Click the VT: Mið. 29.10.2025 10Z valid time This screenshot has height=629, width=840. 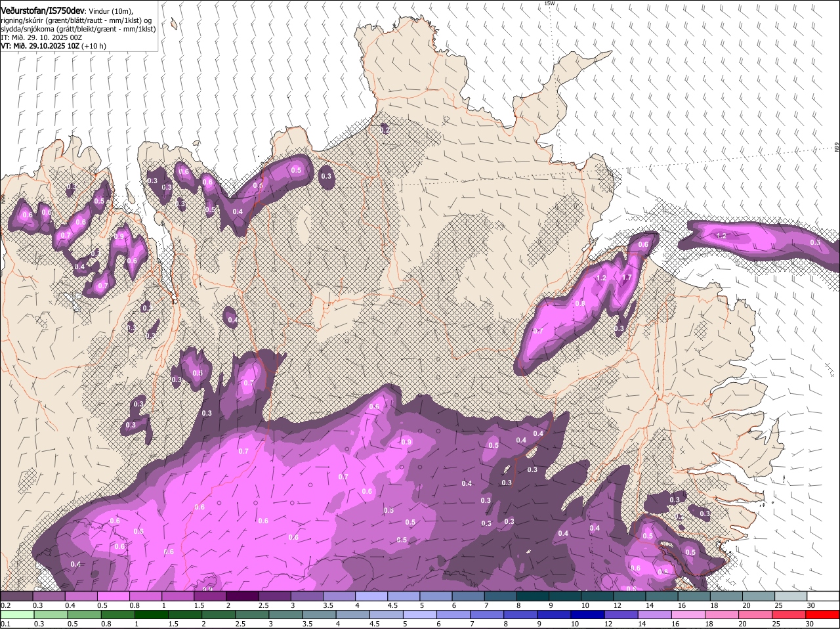40,46
